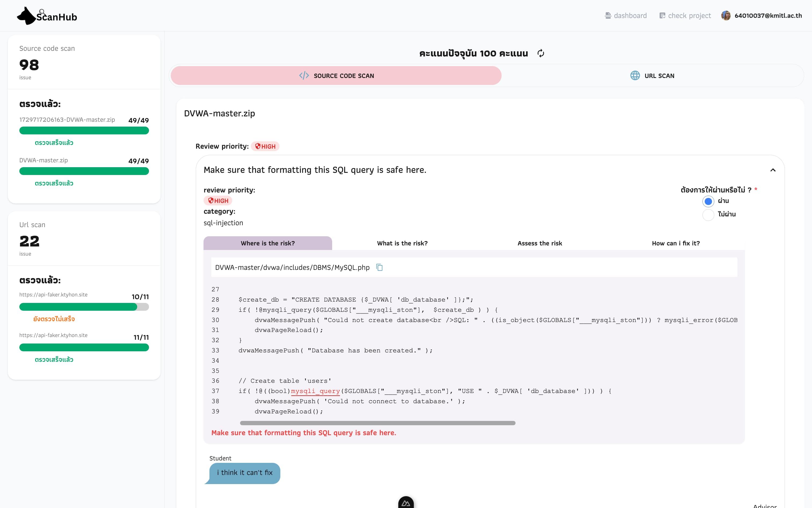Viewport: 812px width, 508px height.
Task: Collapse the SQL query issue panel
Action: pyautogui.click(x=773, y=170)
